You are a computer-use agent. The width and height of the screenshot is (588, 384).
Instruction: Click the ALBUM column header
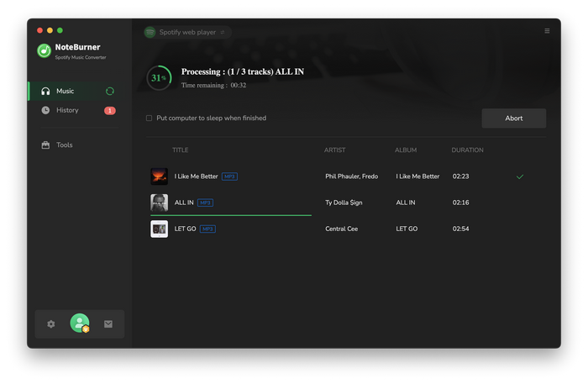pyautogui.click(x=406, y=150)
